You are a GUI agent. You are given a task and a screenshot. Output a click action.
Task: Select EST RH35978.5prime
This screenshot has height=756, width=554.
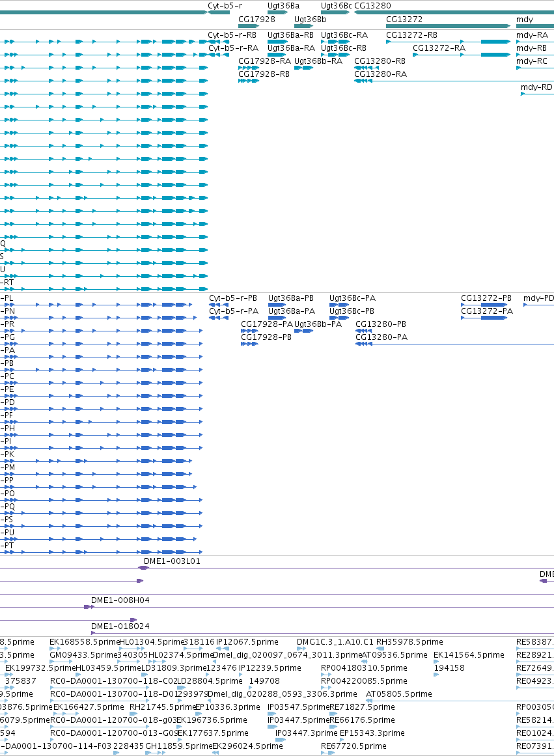[x=410, y=642]
